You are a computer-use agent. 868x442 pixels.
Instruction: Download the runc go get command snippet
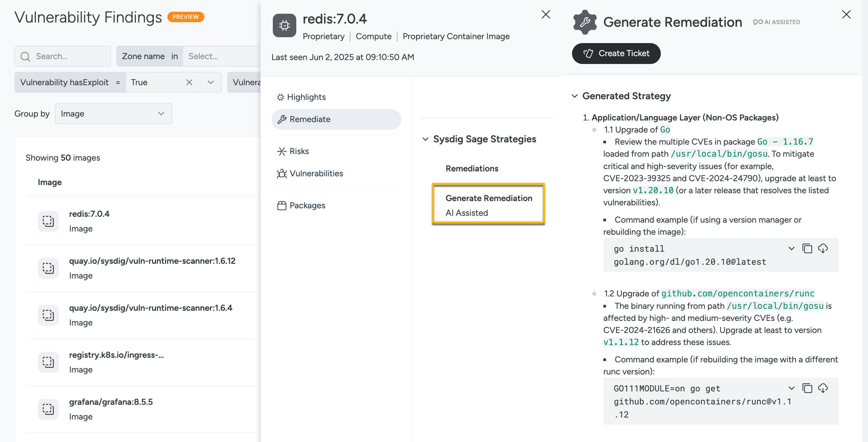823,388
